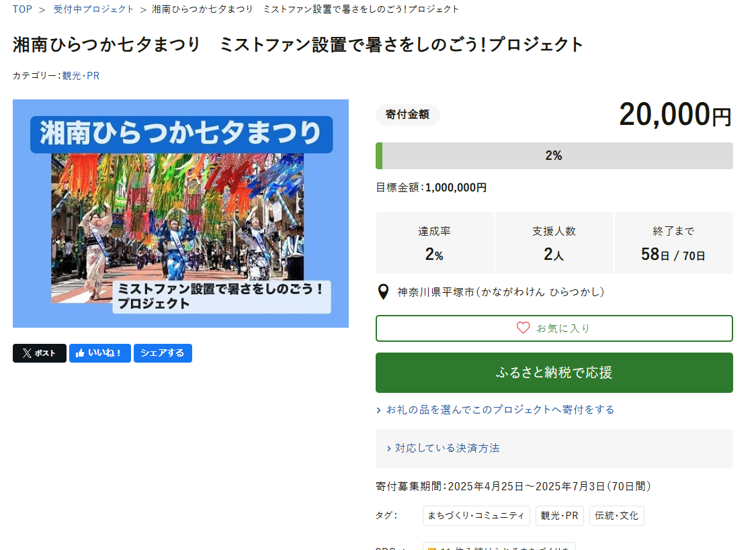Select the まちづくり･コミュニティ tag
The width and height of the screenshot is (756, 550).
coord(476,516)
